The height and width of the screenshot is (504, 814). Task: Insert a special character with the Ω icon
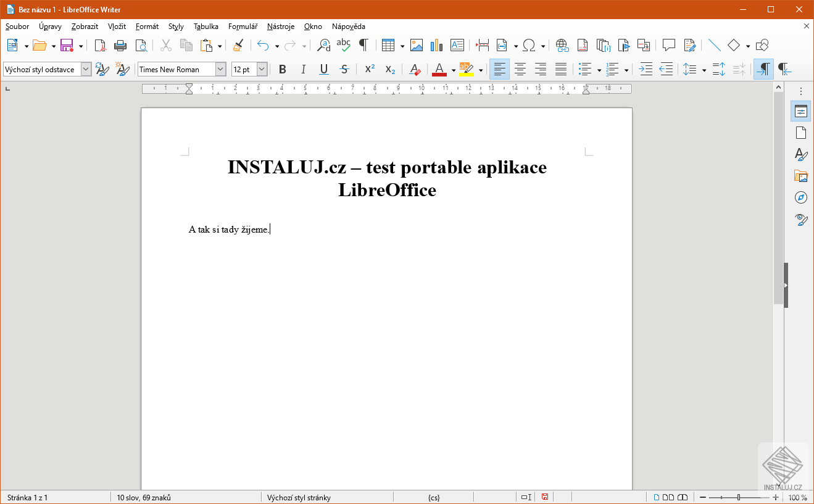point(529,45)
